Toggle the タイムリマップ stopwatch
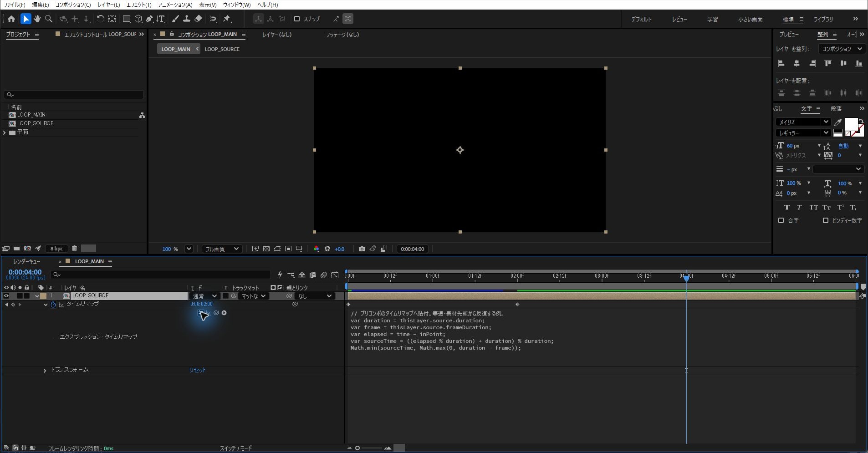The width and height of the screenshot is (868, 453). [x=53, y=304]
